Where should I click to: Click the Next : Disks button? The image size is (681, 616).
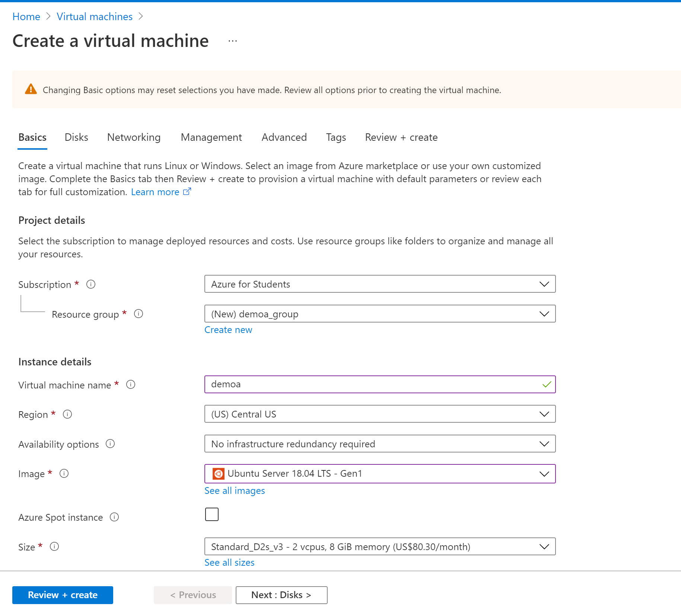pos(281,595)
